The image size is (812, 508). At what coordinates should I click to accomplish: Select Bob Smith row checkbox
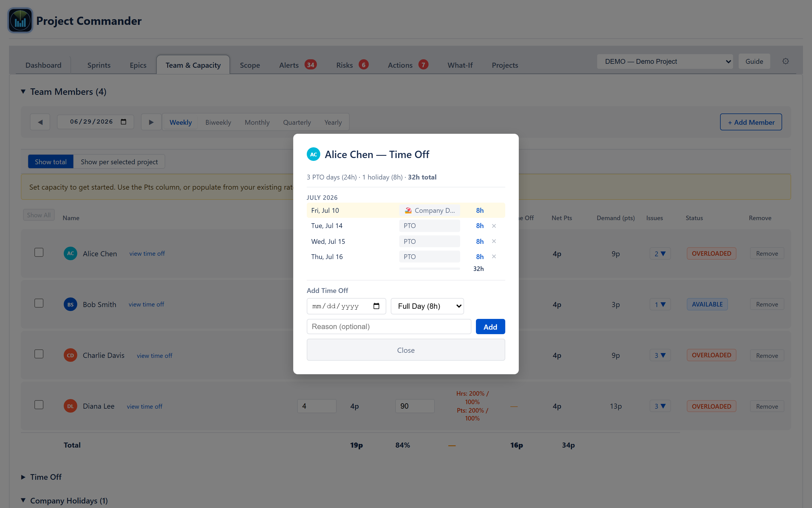[39, 303]
